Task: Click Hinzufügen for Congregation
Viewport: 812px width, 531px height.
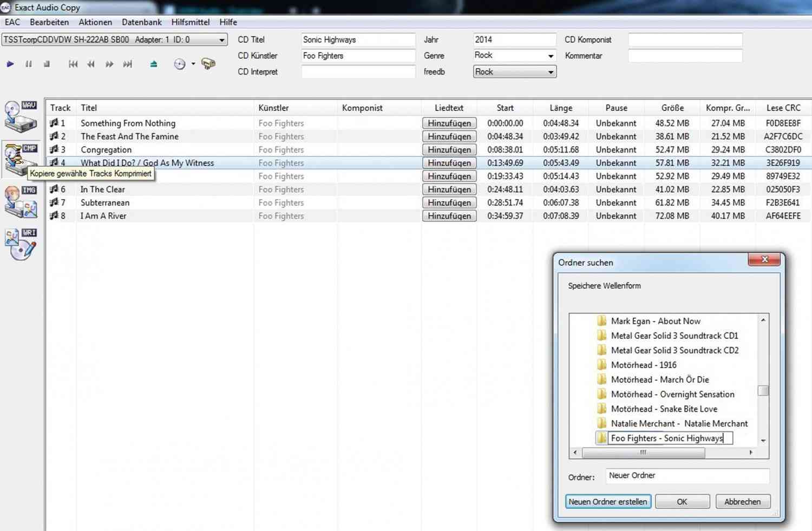Action: click(x=449, y=149)
